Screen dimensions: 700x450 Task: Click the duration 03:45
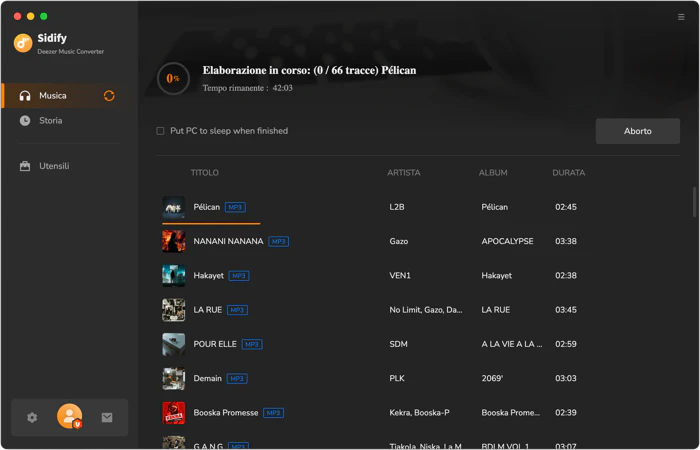[566, 310]
